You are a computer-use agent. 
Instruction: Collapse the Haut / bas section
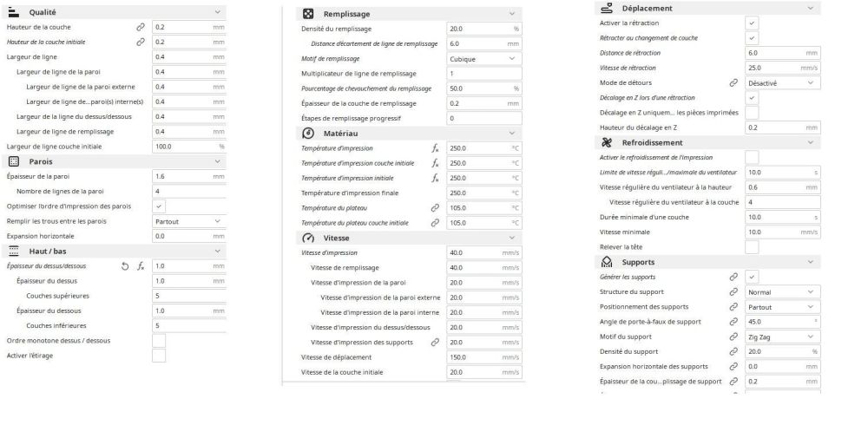click(217, 251)
